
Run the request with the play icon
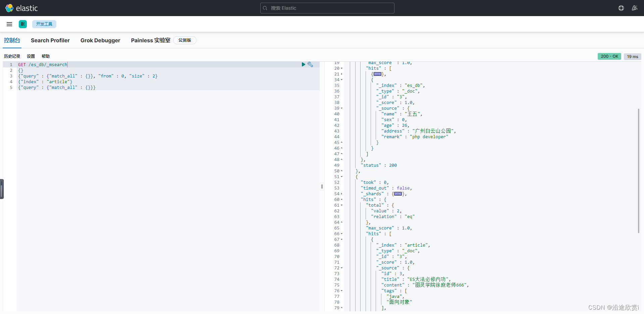tap(303, 64)
